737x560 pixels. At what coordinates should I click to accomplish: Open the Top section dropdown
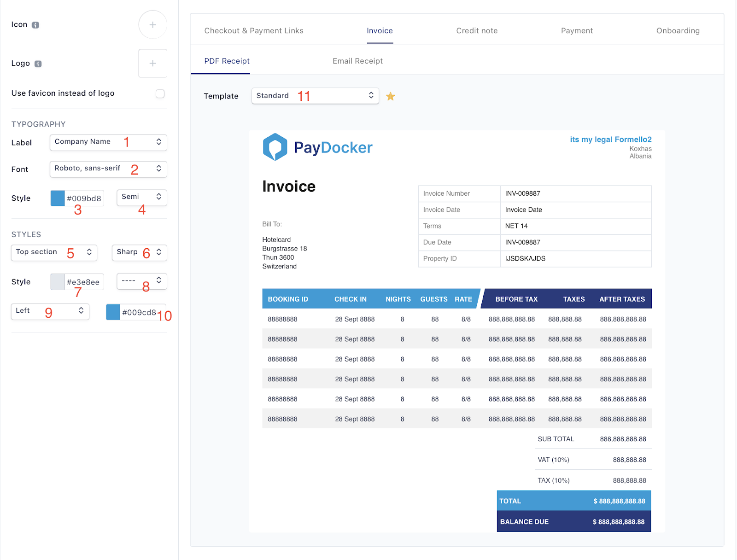pos(54,252)
